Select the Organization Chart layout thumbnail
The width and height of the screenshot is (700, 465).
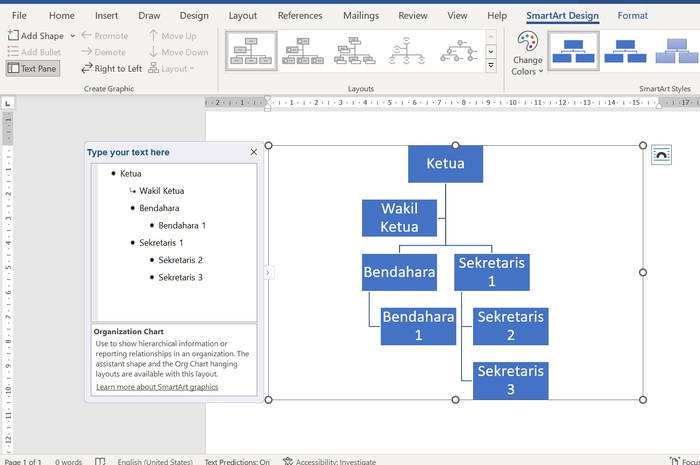click(x=251, y=51)
